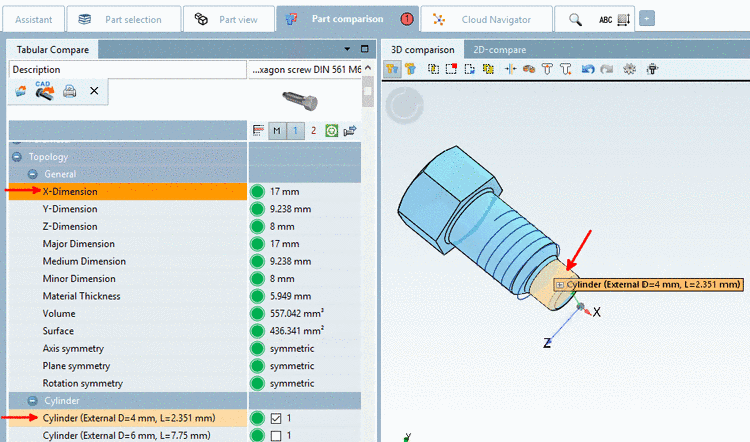750x442 pixels.
Task: Select the Tabular Compare tab
Action: [53, 50]
